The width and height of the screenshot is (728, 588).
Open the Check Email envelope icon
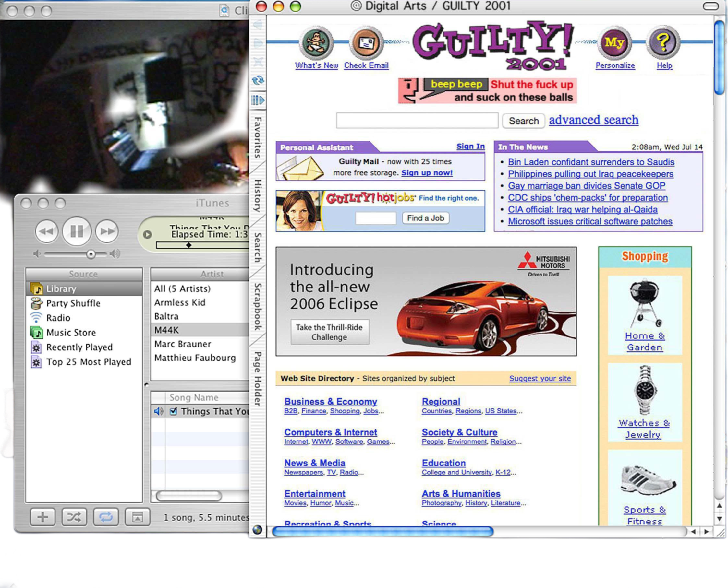tap(366, 43)
